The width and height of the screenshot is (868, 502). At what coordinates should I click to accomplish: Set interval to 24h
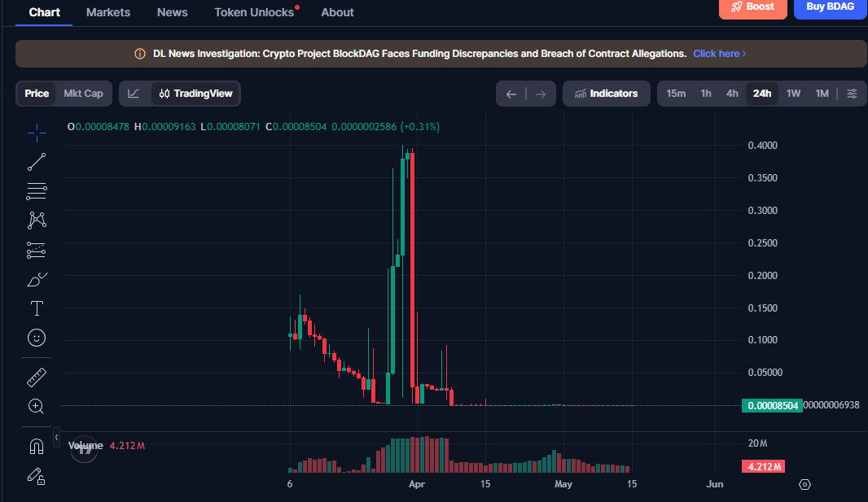point(761,94)
